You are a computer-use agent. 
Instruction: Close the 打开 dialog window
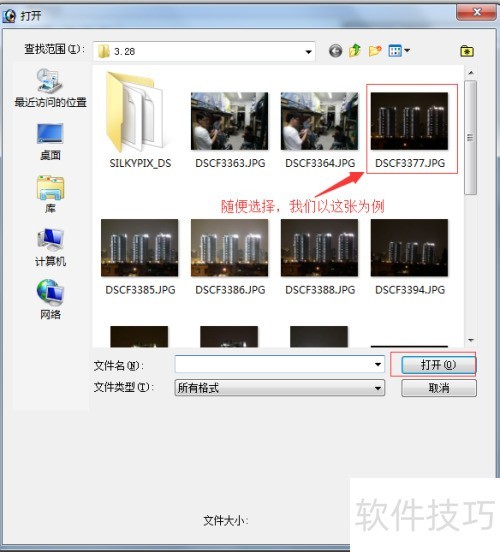[x=477, y=12]
